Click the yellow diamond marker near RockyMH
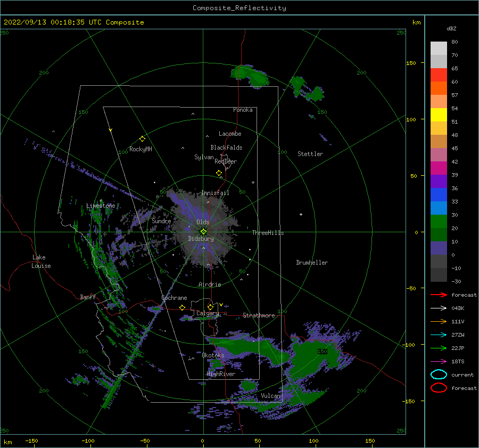479x448 pixels. pyautogui.click(x=142, y=139)
